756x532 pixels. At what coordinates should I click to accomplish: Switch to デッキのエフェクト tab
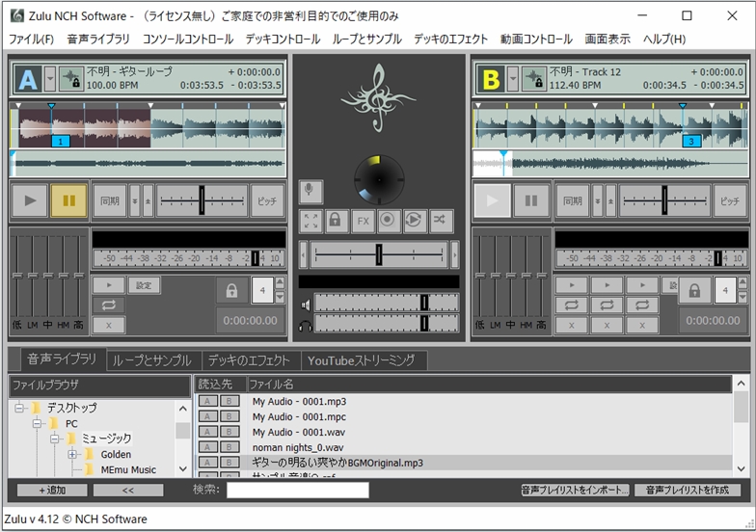point(249,360)
